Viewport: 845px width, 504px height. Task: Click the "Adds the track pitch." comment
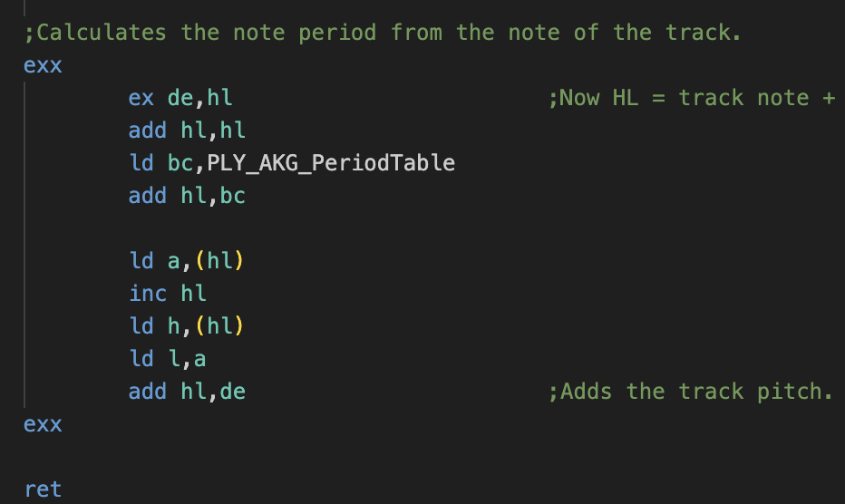click(x=690, y=392)
